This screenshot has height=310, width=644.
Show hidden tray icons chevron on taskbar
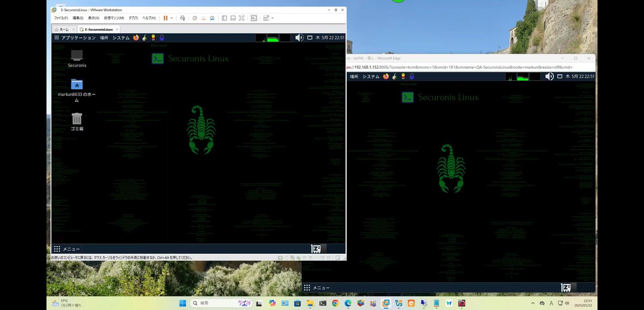coord(532,303)
